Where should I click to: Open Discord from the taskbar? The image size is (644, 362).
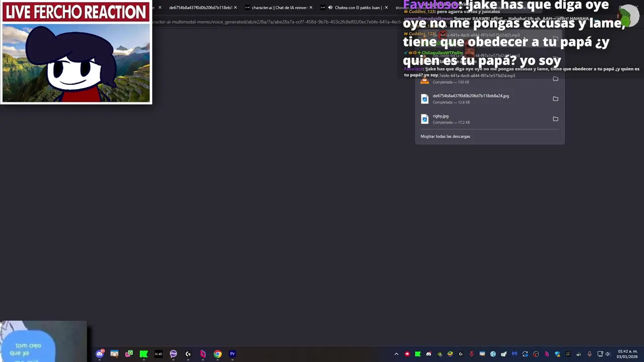100,354
